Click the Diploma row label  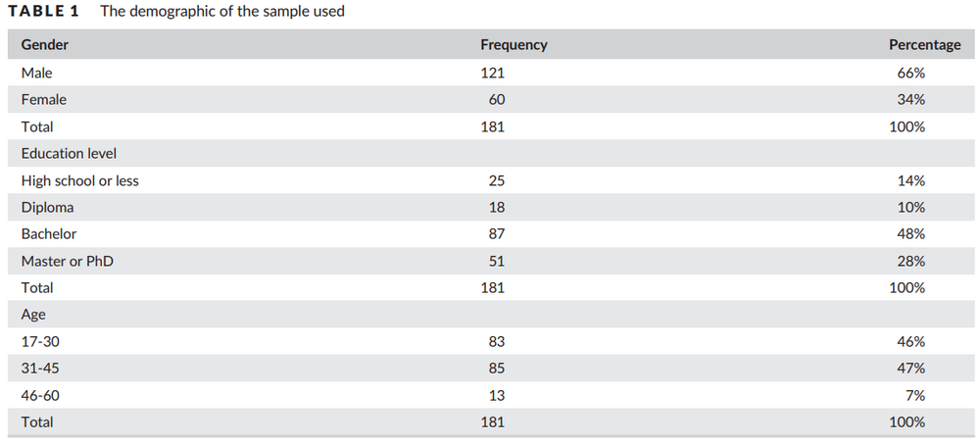[47, 208]
